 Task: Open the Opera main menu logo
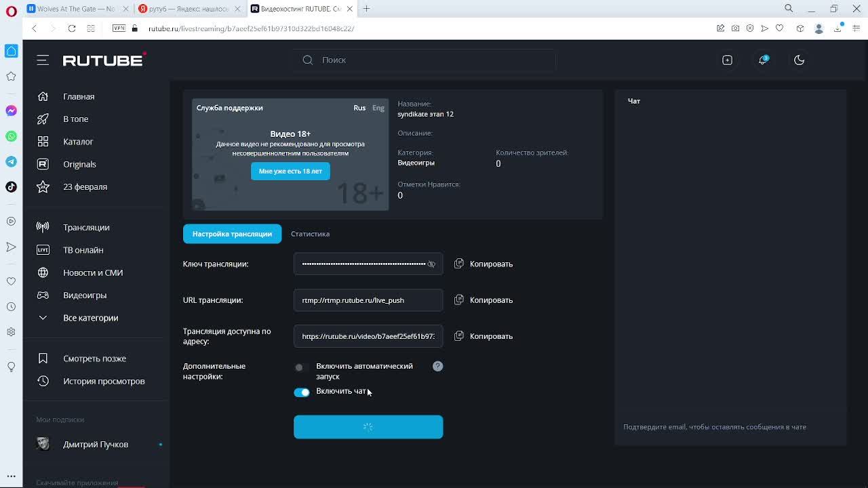[11, 12]
